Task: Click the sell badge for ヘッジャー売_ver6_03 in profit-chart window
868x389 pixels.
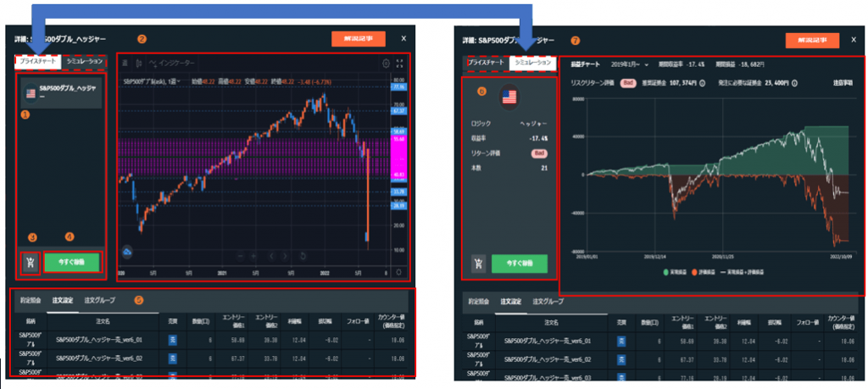Action: click(x=621, y=376)
